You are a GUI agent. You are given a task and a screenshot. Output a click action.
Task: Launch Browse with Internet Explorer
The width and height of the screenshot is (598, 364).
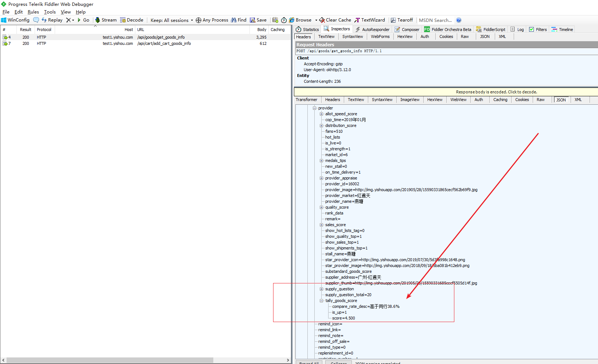[300, 20]
